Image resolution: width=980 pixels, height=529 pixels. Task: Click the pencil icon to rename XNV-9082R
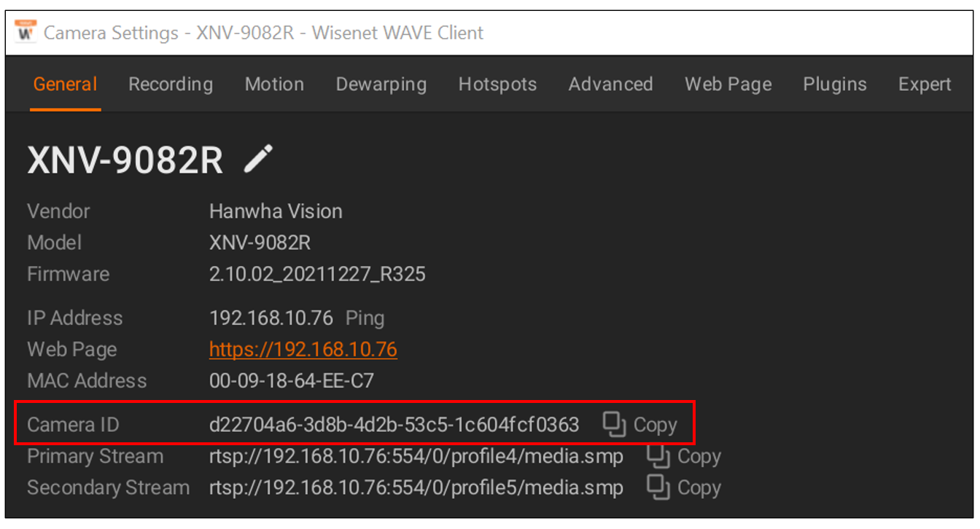[258, 159]
